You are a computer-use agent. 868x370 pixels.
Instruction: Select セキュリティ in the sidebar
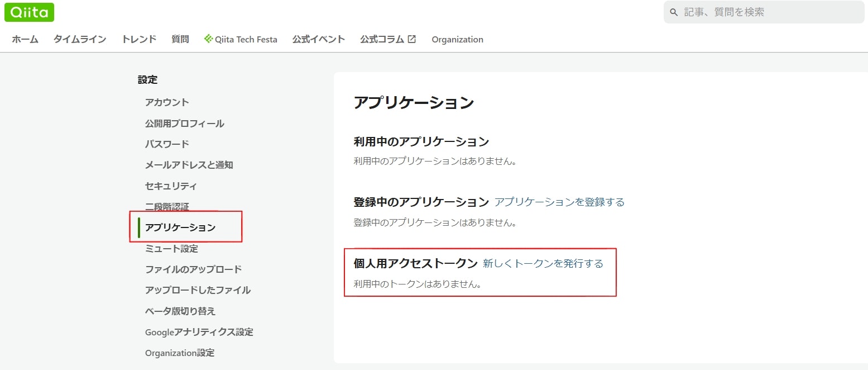171,186
